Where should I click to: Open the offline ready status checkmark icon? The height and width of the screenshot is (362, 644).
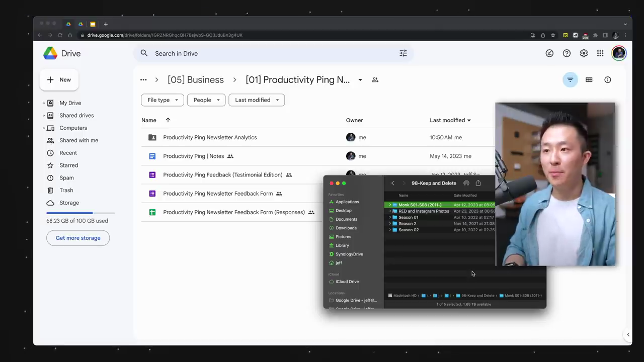click(549, 53)
